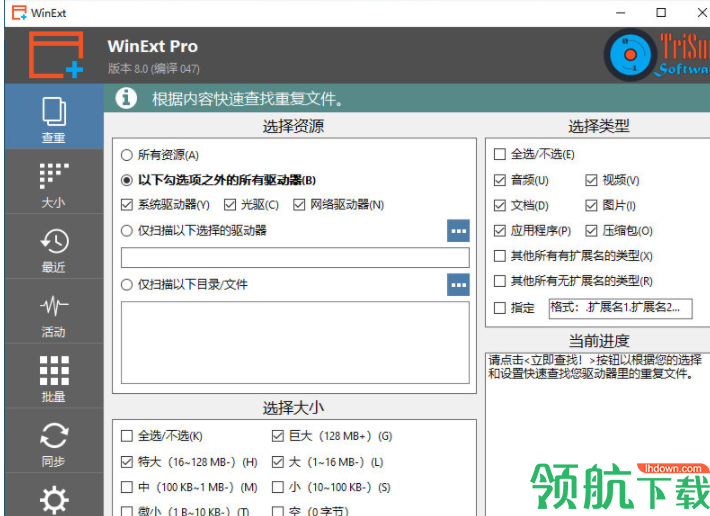The image size is (710, 516).
Task: Click the TriSun Software logo
Action: pyautogui.click(x=657, y=55)
